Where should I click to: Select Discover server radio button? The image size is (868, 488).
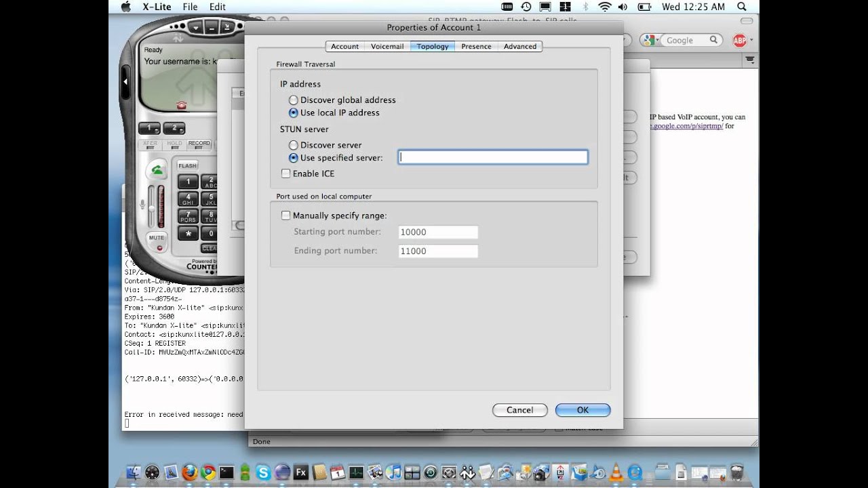point(294,145)
